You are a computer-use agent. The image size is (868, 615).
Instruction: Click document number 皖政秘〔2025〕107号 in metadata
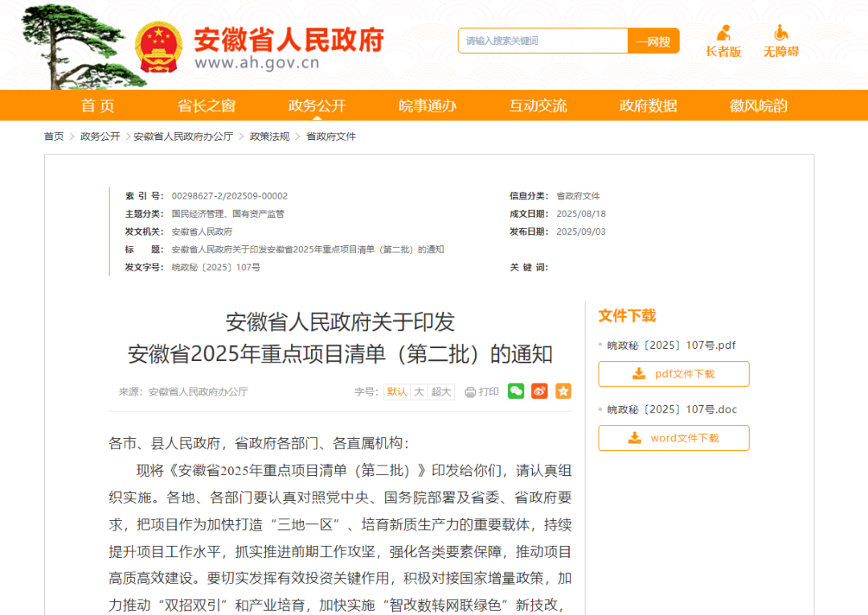point(216,268)
